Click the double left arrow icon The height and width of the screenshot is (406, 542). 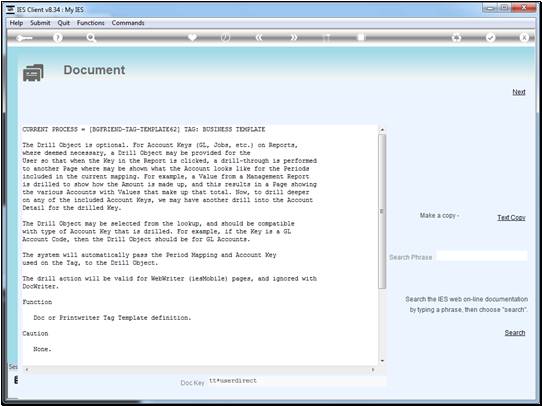[x=259, y=38]
